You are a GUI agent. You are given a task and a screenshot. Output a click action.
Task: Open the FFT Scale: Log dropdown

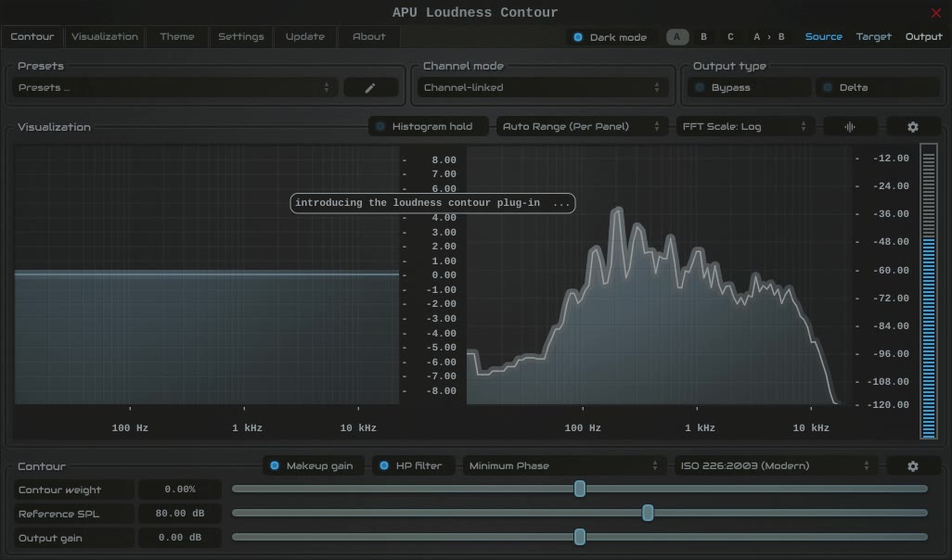coord(745,127)
